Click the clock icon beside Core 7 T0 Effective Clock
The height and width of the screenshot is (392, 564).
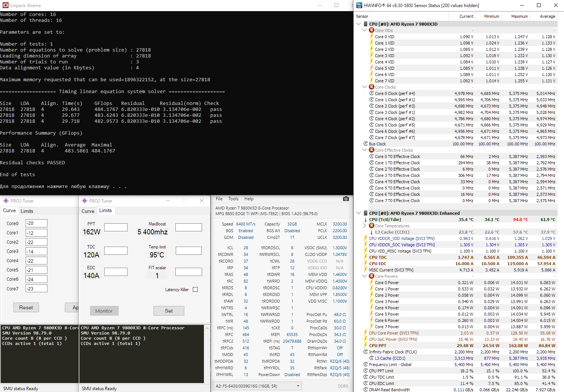[372, 200]
